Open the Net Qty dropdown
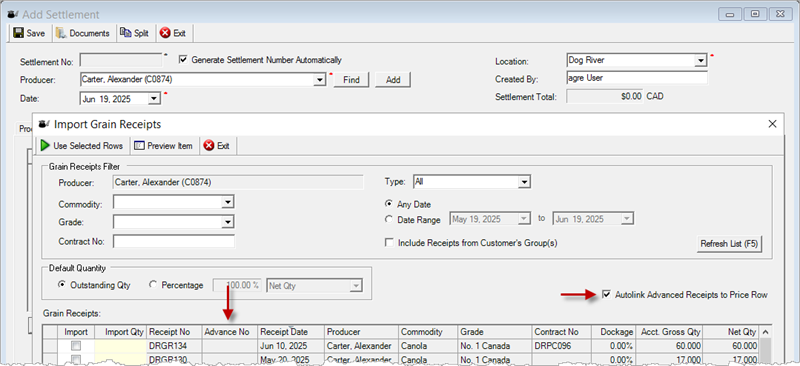 (x=356, y=286)
